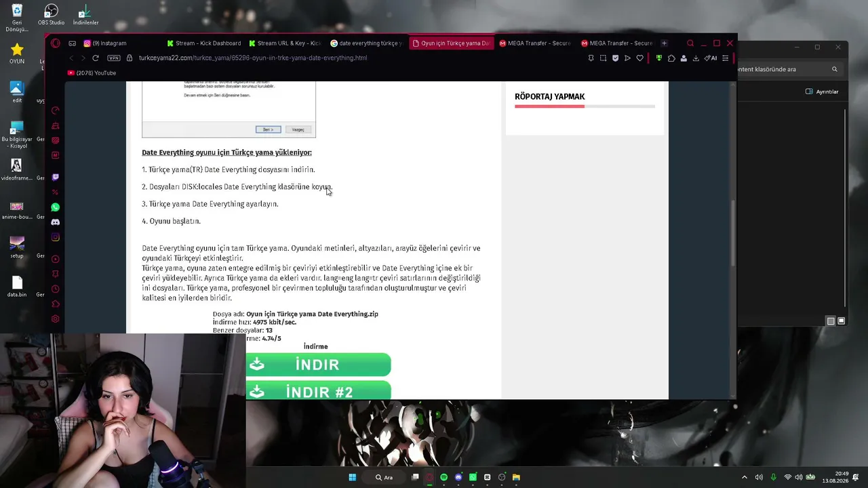Click search box in the background Explorer window

[x=789, y=69]
